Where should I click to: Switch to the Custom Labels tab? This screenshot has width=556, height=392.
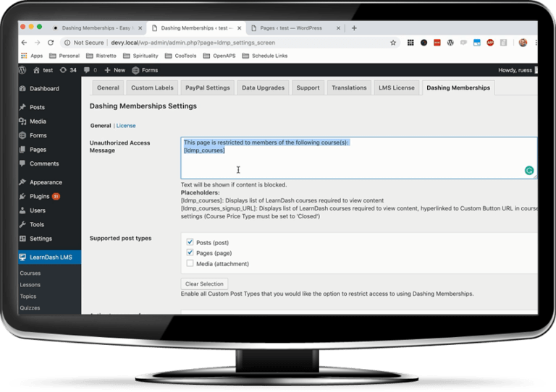(x=152, y=88)
